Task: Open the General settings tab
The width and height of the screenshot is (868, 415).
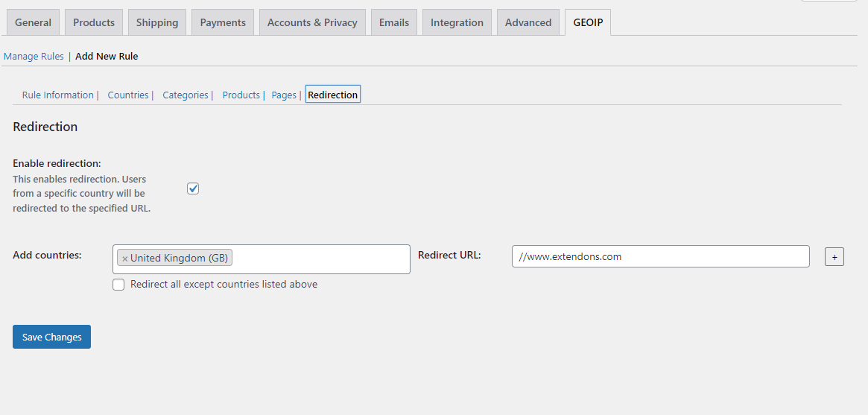Action: point(33,22)
